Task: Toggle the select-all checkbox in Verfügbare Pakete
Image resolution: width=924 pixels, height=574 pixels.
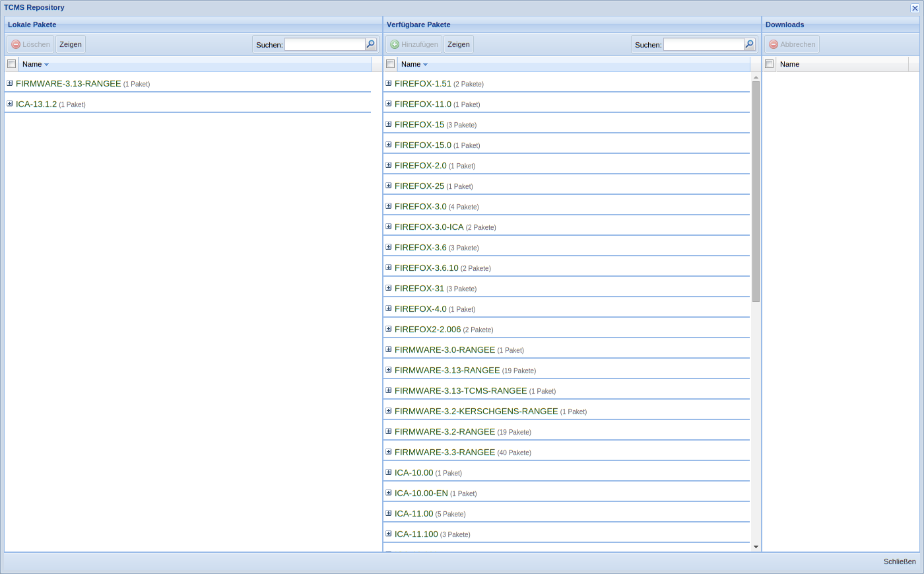Action: [390, 63]
